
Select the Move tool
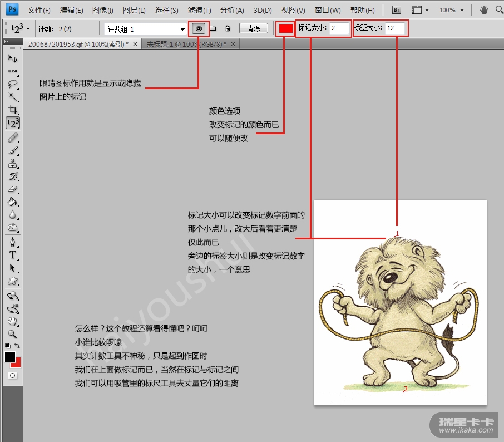click(13, 58)
